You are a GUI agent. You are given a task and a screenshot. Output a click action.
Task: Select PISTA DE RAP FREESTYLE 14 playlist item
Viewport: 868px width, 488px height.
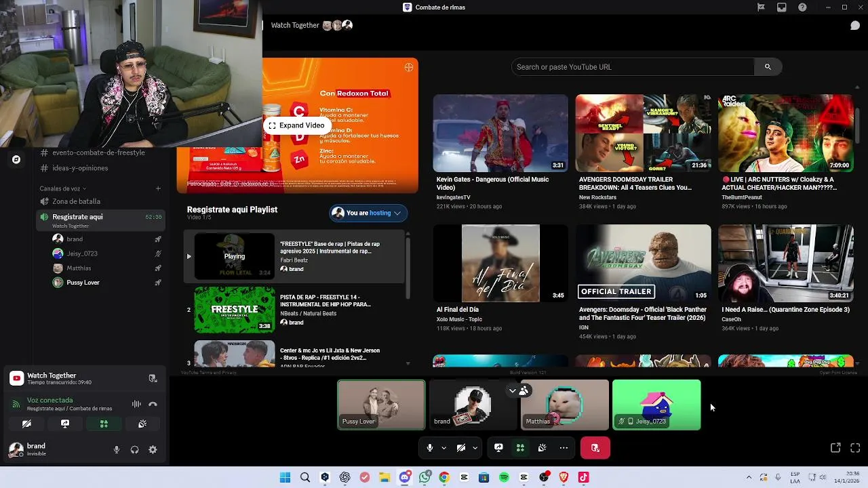click(x=294, y=310)
